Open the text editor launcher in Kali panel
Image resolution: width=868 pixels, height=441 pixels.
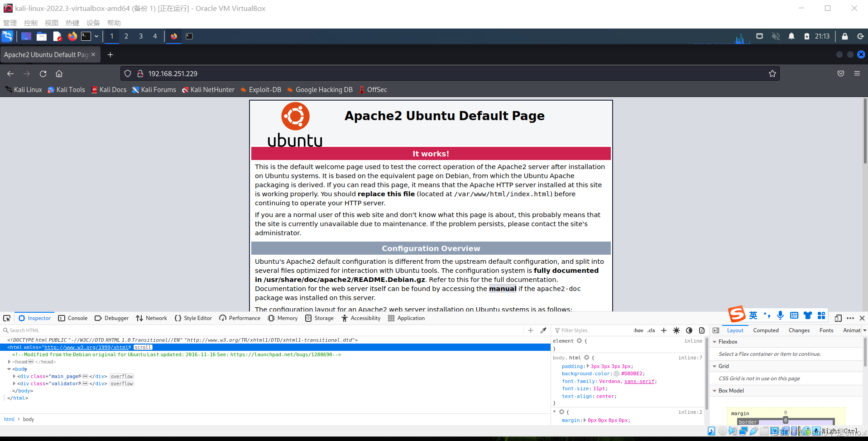[x=57, y=36]
